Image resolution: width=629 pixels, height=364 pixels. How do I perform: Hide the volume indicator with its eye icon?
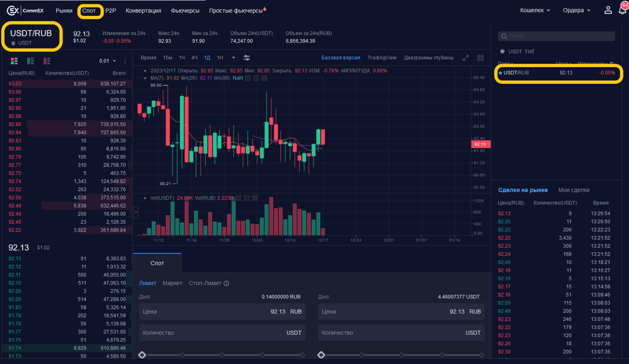click(239, 198)
